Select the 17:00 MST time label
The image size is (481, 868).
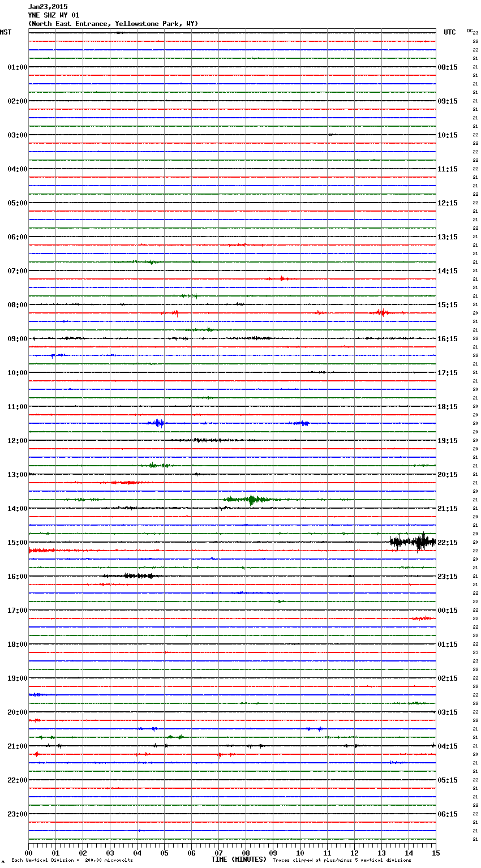pos(18,611)
